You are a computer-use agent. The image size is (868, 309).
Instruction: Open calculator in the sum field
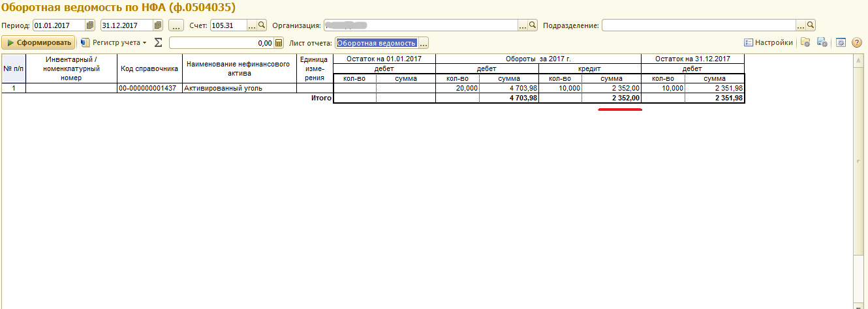click(x=279, y=43)
